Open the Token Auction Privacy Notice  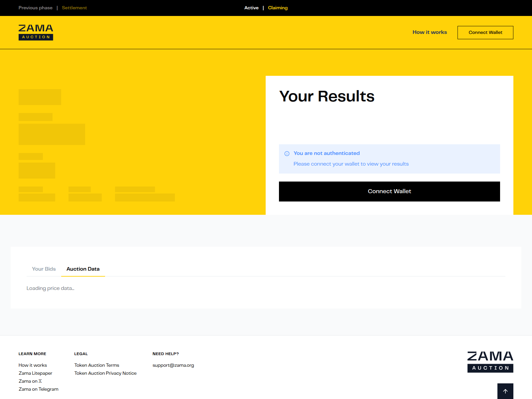point(105,373)
